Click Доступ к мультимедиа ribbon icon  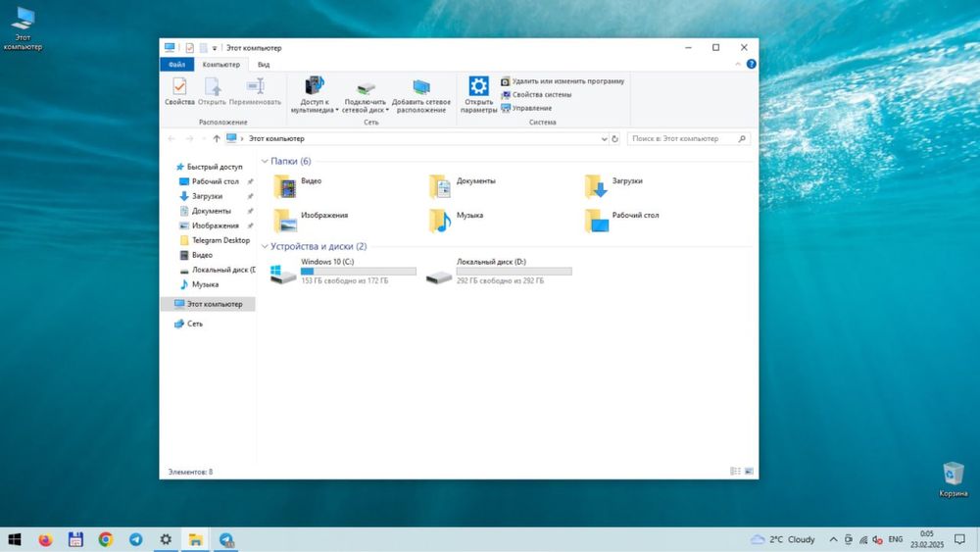pos(315,94)
